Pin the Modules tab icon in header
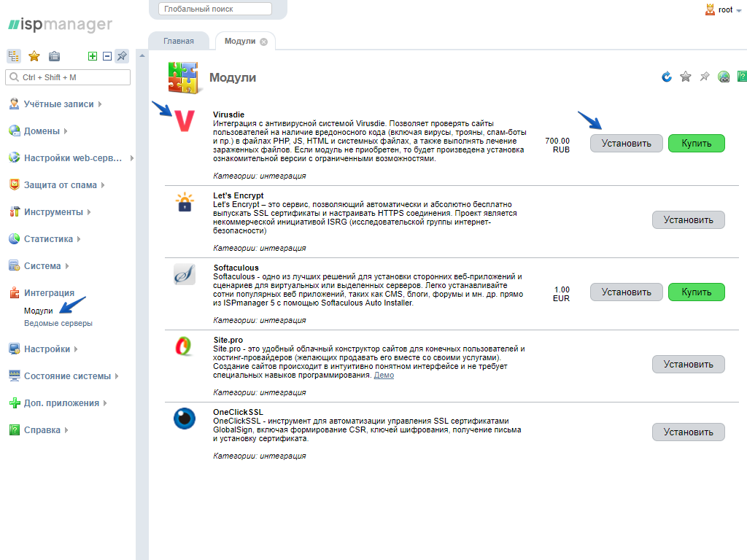 [x=705, y=77]
